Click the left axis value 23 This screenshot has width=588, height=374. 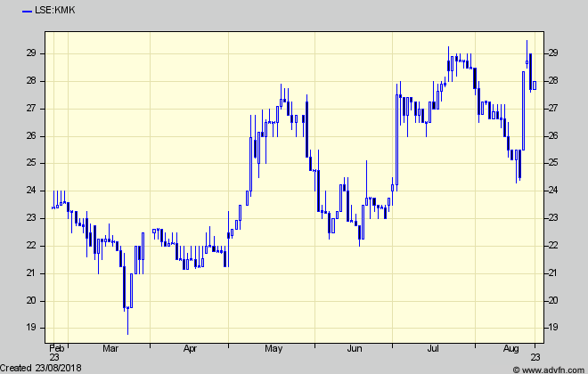[31, 218]
